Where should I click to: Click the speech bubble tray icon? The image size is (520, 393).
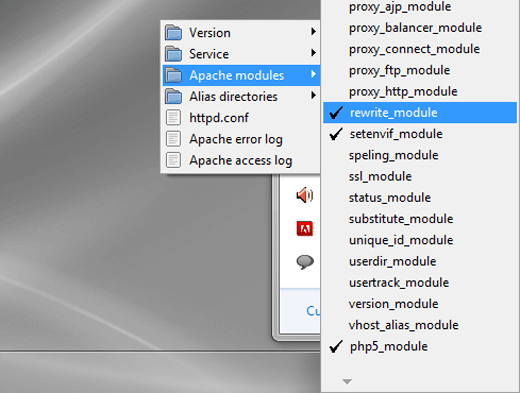pyautogui.click(x=305, y=262)
